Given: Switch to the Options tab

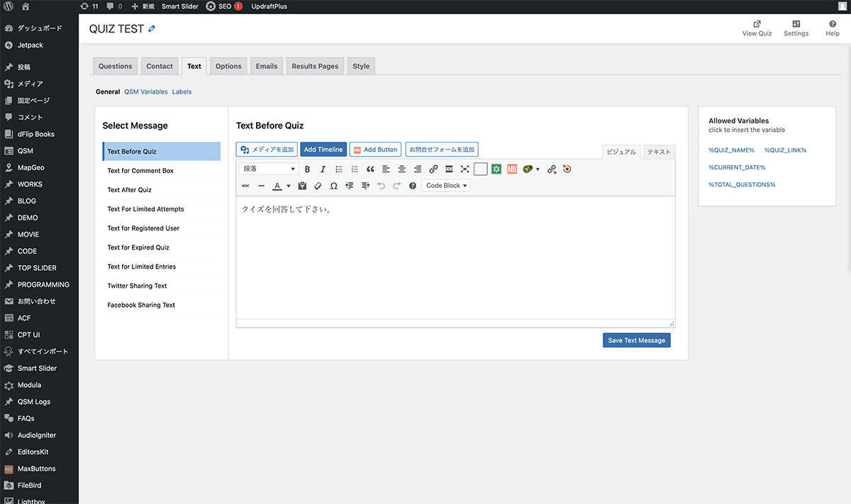Looking at the screenshot, I should [228, 66].
